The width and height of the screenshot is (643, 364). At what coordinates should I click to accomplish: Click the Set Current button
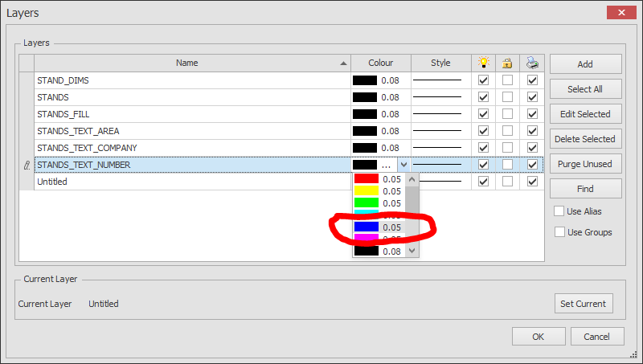coord(584,304)
